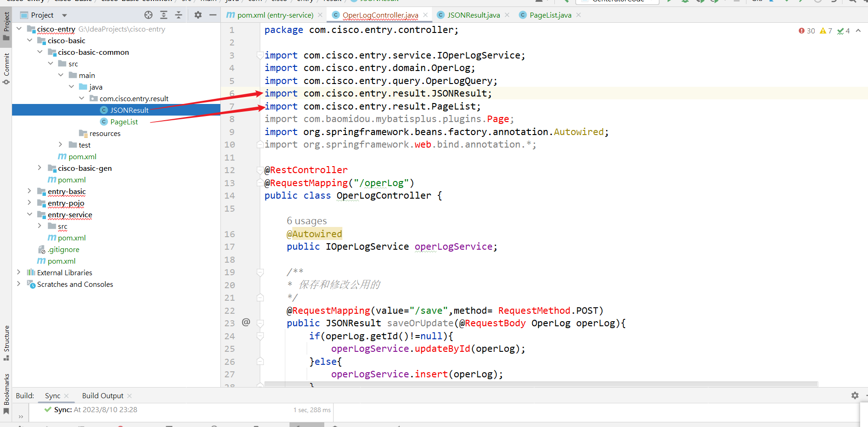Click the @RestController annotation on line 12
The width and height of the screenshot is (868, 427).
(306, 170)
